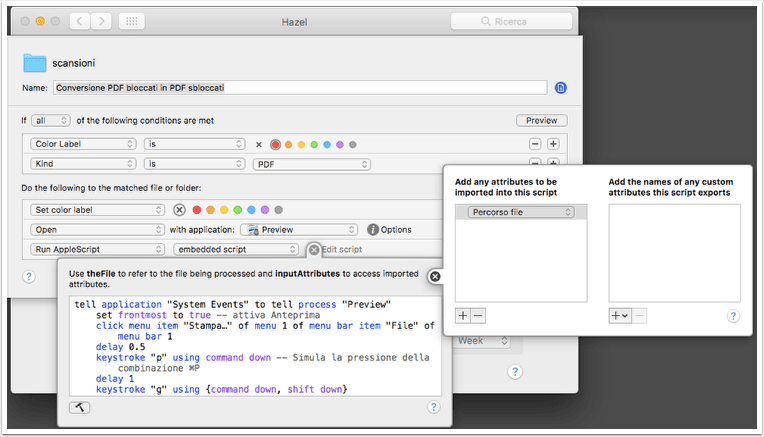Viewport: 764px width, 437px height.
Task: Select no-color X in Set color label row
Action: coord(179,210)
